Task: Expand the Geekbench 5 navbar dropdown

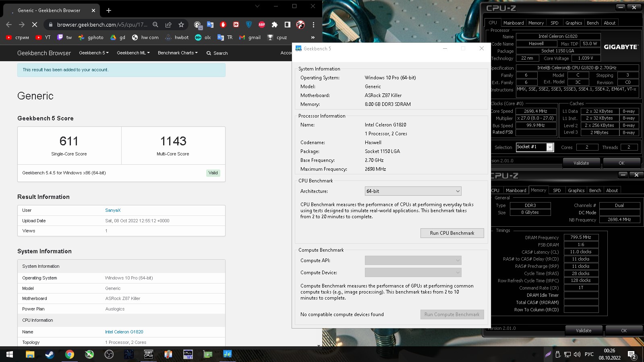Action: tap(94, 53)
